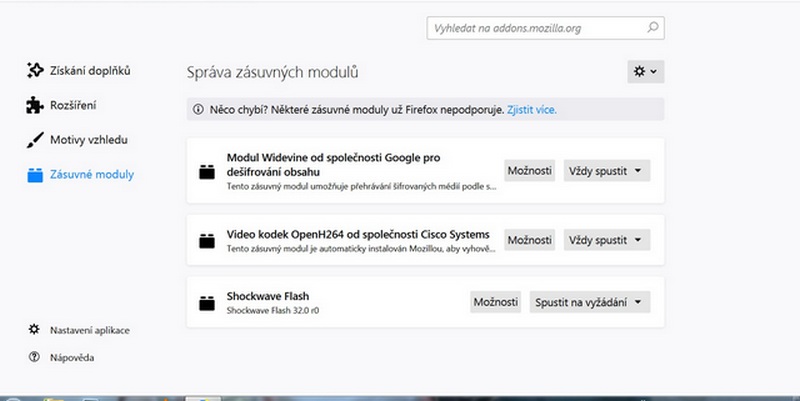Click the magnifier icon in the search box
The height and width of the screenshot is (401, 800).
pos(651,27)
